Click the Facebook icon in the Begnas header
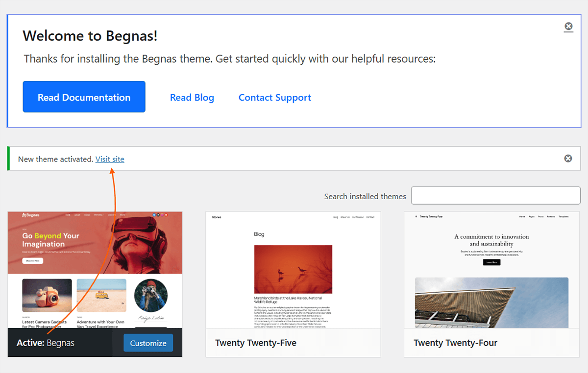The width and height of the screenshot is (588, 373). pos(154,215)
